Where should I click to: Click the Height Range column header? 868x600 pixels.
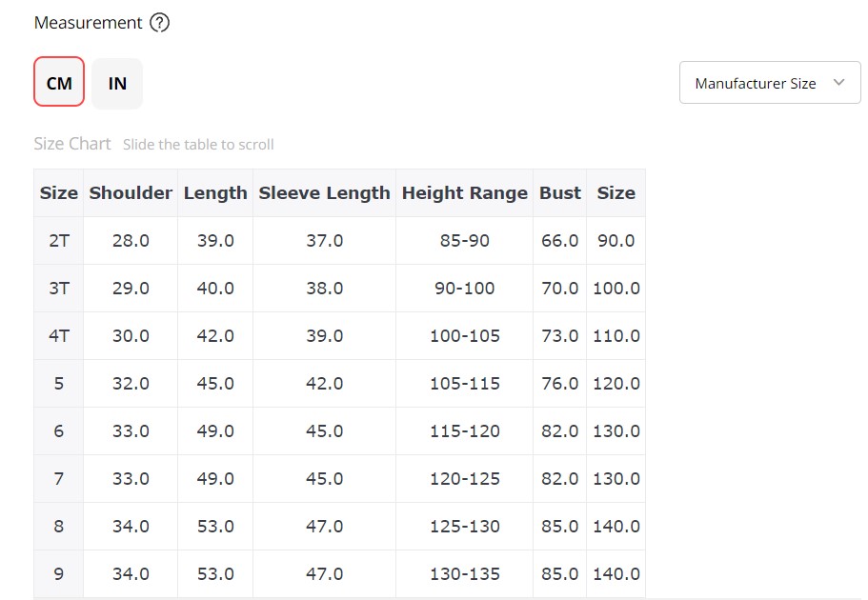coord(464,192)
